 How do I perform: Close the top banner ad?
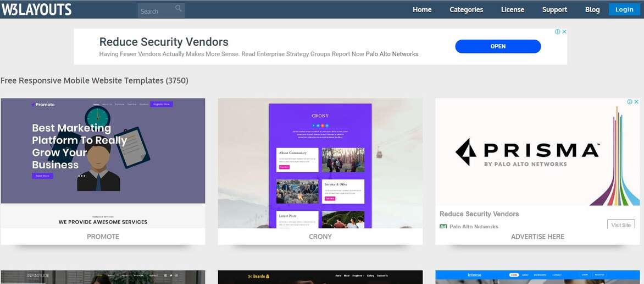[x=564, y=32]
